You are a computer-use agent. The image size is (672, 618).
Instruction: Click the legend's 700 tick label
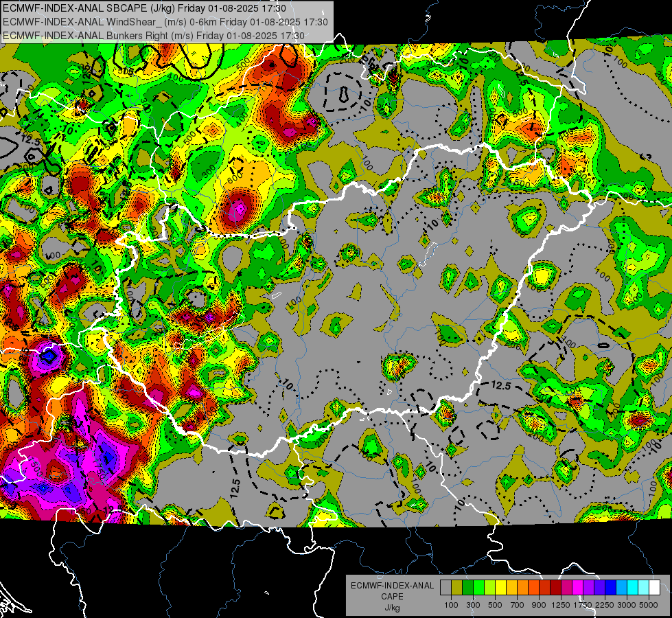[x=518, y=605]
